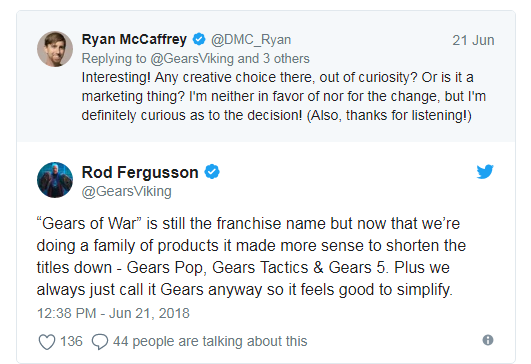Open Rod Fergusson's display name
The height and width of the screenshot is (364, 531).
pyautogui.click(x=140, y=172)
